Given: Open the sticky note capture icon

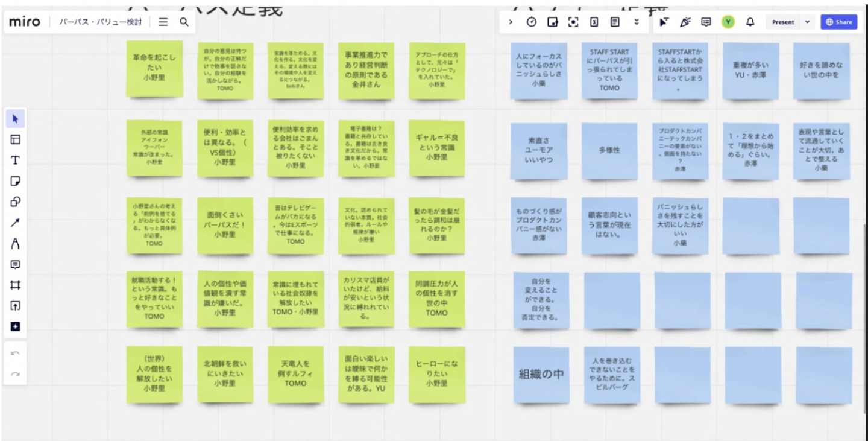Looking at the screenshot, I should click(552, 22).
